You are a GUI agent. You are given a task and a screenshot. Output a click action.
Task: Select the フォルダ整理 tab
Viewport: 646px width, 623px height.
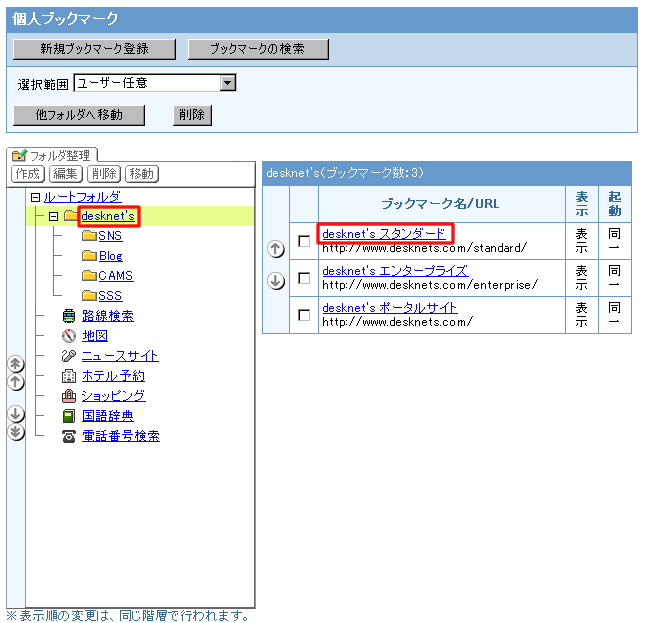point(51,155)
